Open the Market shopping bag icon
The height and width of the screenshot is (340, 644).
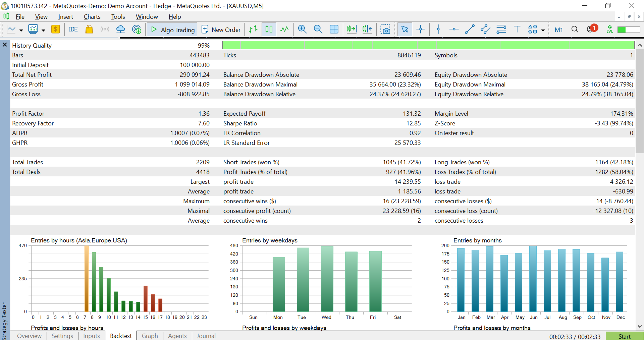[x=89, y=30]
